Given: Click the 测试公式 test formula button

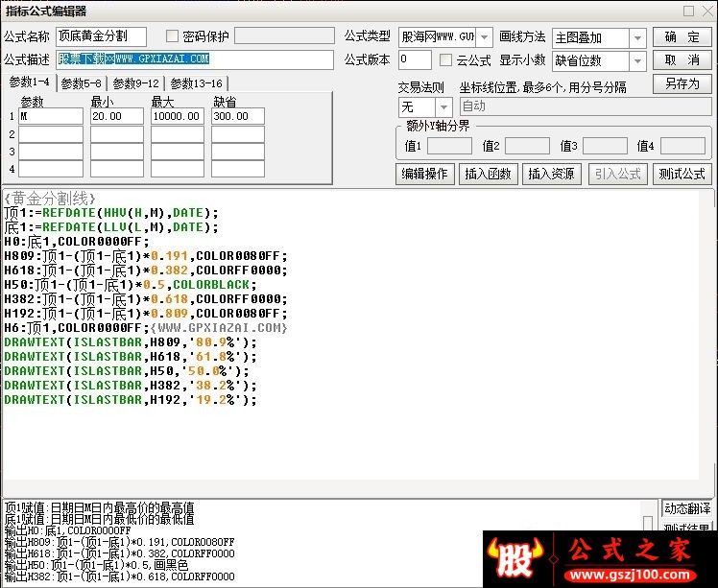Looking at the screenshot, I should [x=682, y=174].
